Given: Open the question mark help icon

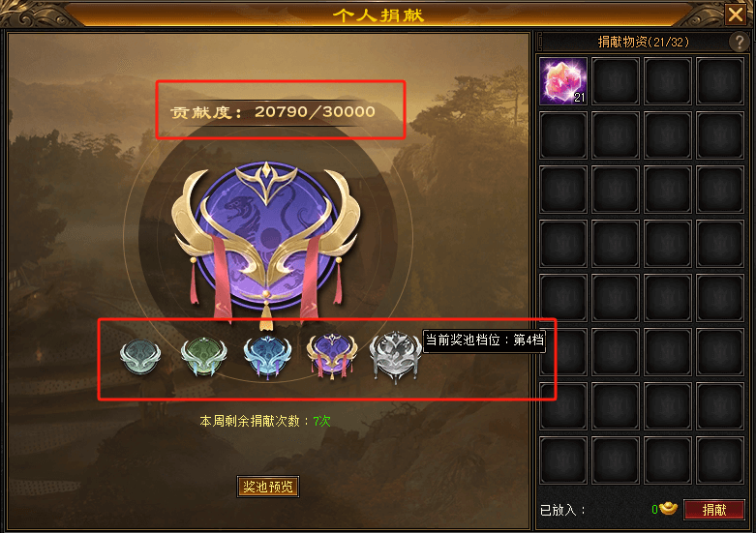Looking at the screenshot, I should pyautogui.click(x=739, y=42).
